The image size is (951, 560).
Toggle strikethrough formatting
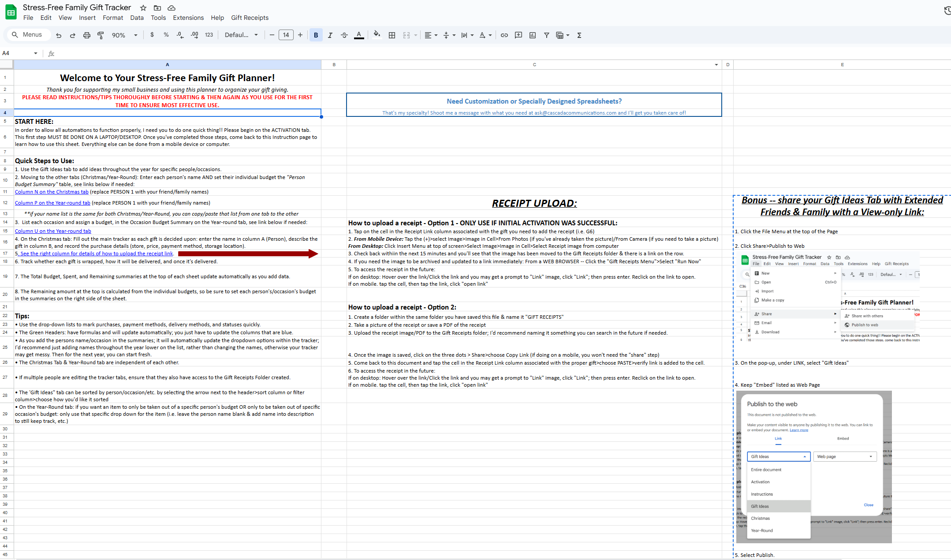coord(344,35)
